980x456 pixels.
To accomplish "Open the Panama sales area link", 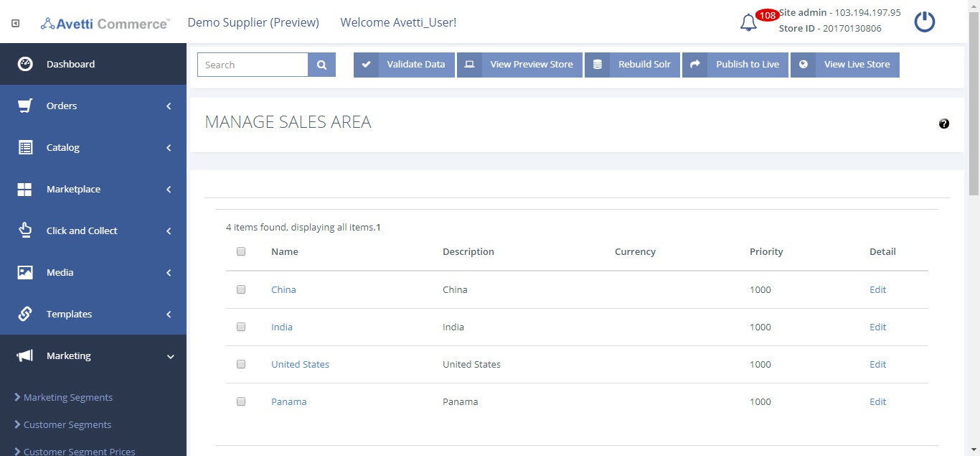I will [x=289, y=401].
